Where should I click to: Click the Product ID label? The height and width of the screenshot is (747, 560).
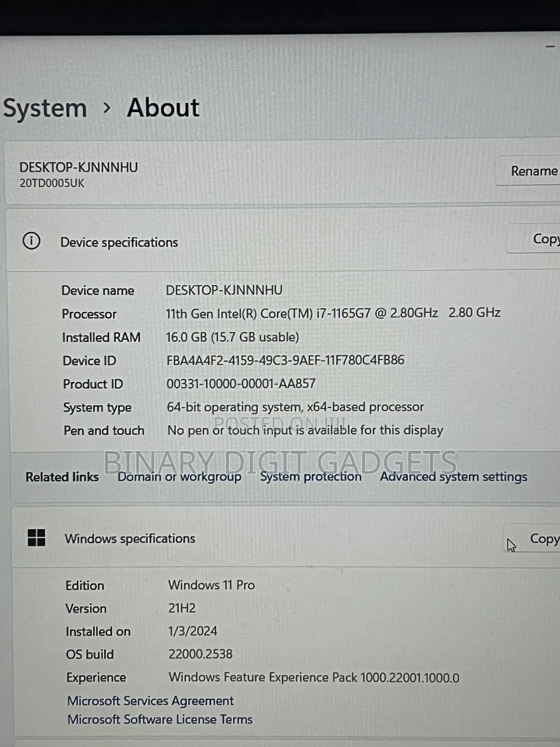(x=93, y=384)
